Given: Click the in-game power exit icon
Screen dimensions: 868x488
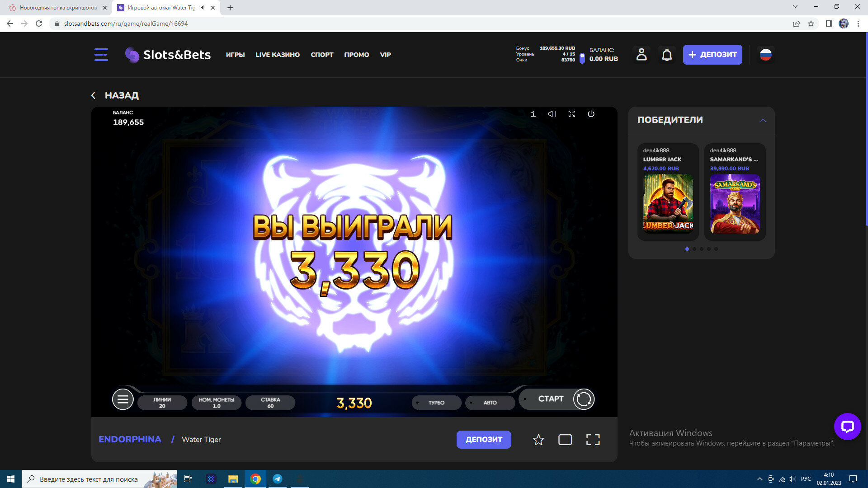Looking at the screenshot, I should pos(591,114).
